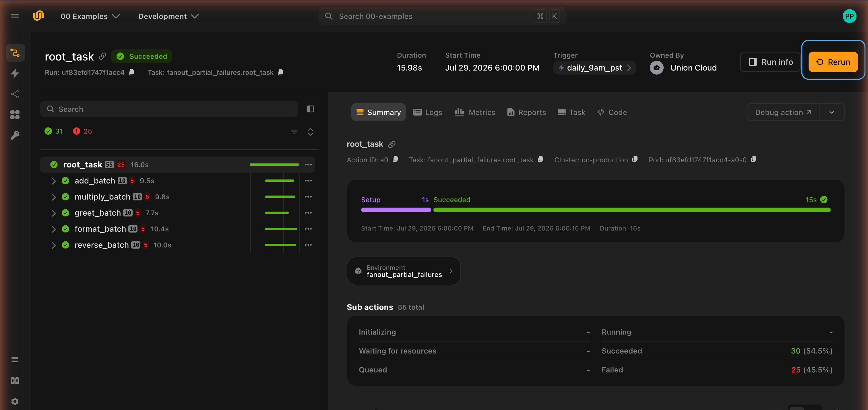Image resolution: width=868 pixels, height=410 pixels.
Task: Toggle the side panel layout icon next to Search
Action: tap(310, 109)
